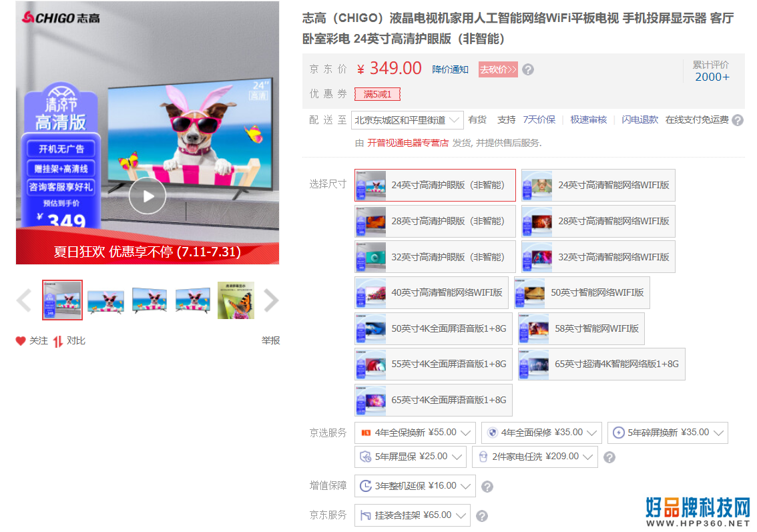The width and height of the screenshot is (757, 532).
Task: Open help icon beside 挂装含挂架
Action: coord(481,516)
